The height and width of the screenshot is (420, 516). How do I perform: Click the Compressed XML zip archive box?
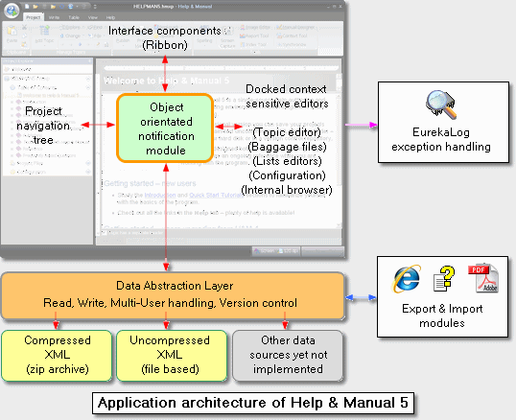[57, 356]
